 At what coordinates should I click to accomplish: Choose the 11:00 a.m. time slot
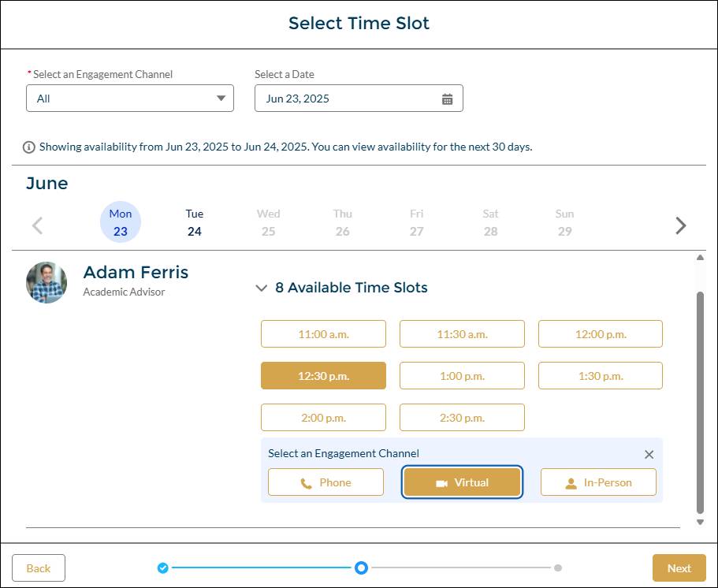(x=323, y=334)
